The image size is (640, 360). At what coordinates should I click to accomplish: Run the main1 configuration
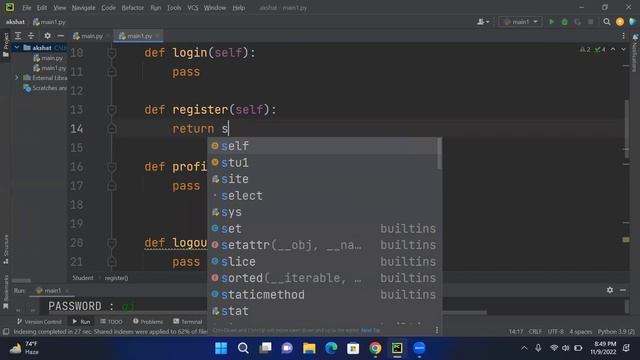coord(551,22)
